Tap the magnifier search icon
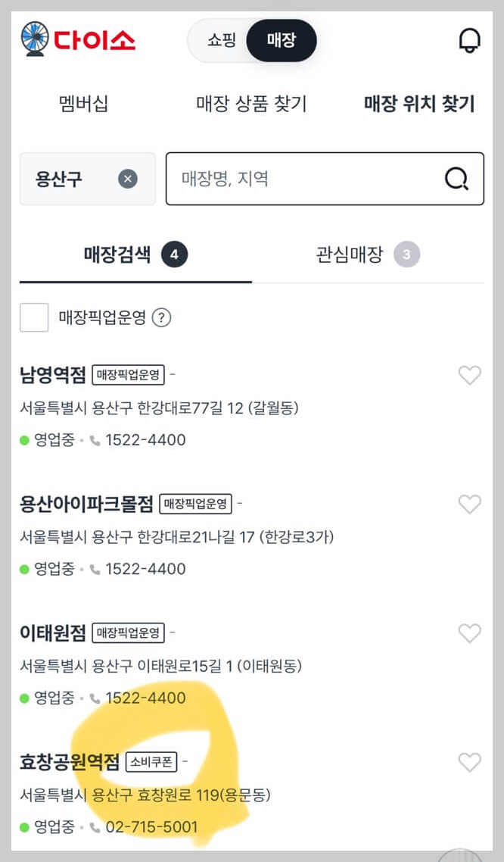The height and width of the screenshot is (862, 504). (456, 179)
